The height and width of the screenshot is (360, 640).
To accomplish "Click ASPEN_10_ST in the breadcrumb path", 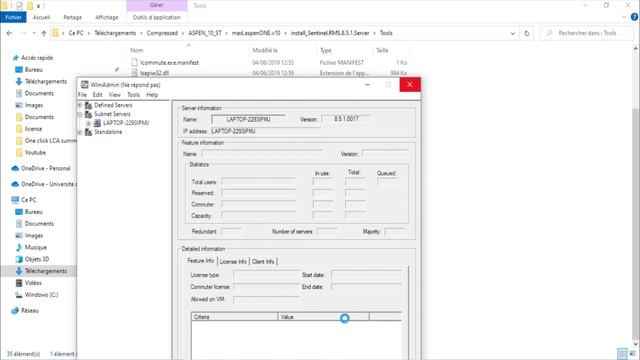I will (x=204, y=33).
